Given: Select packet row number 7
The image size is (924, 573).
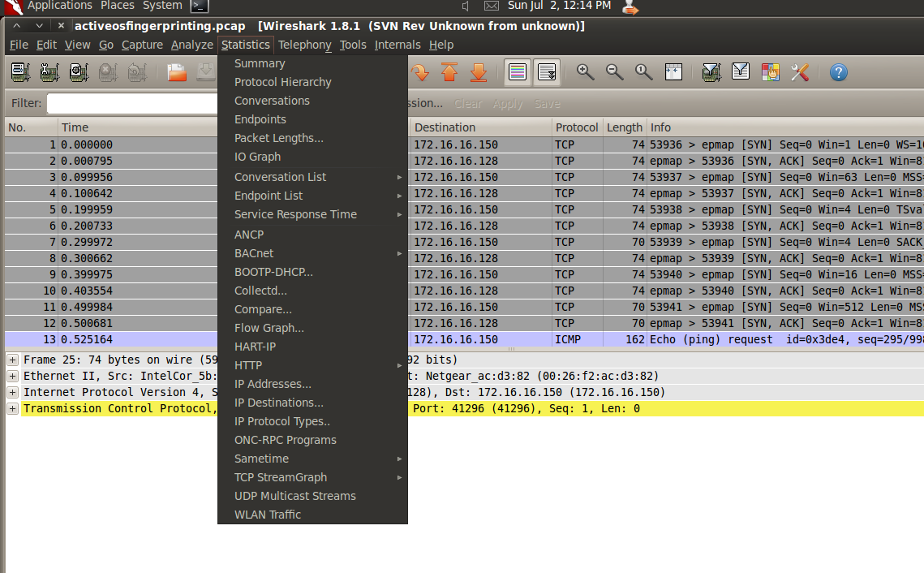Looking at the screenshot, I should [x=464, y=243].
